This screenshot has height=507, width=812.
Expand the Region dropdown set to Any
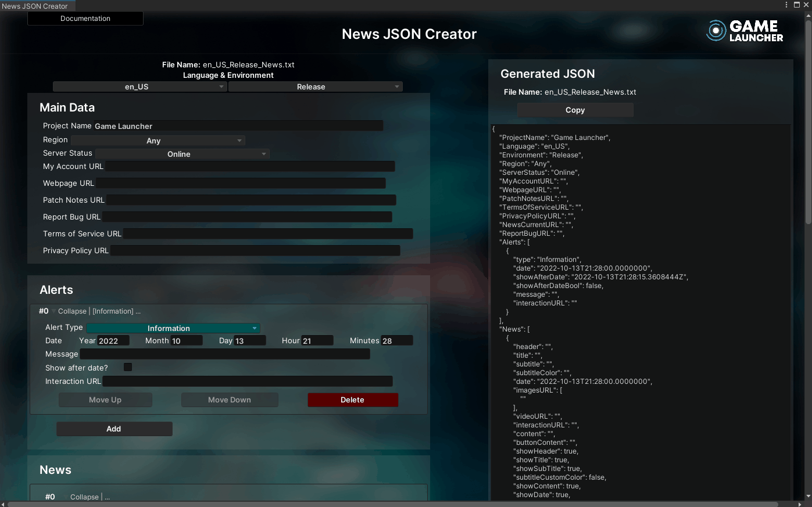[x=158, y=141]
